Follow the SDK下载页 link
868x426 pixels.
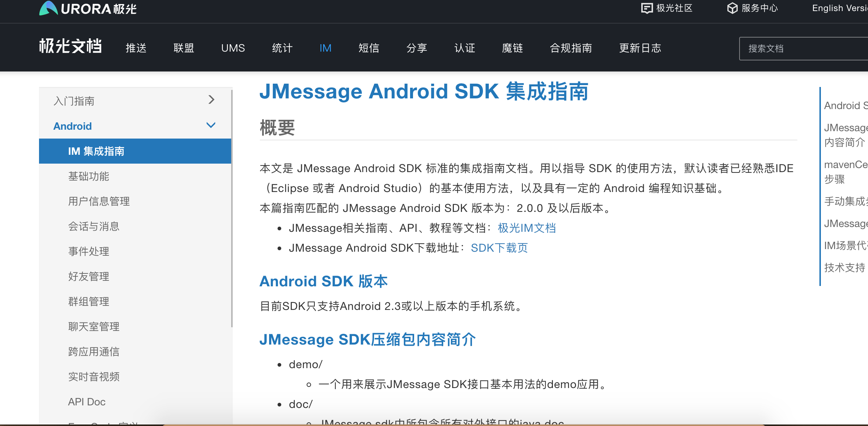499,248
